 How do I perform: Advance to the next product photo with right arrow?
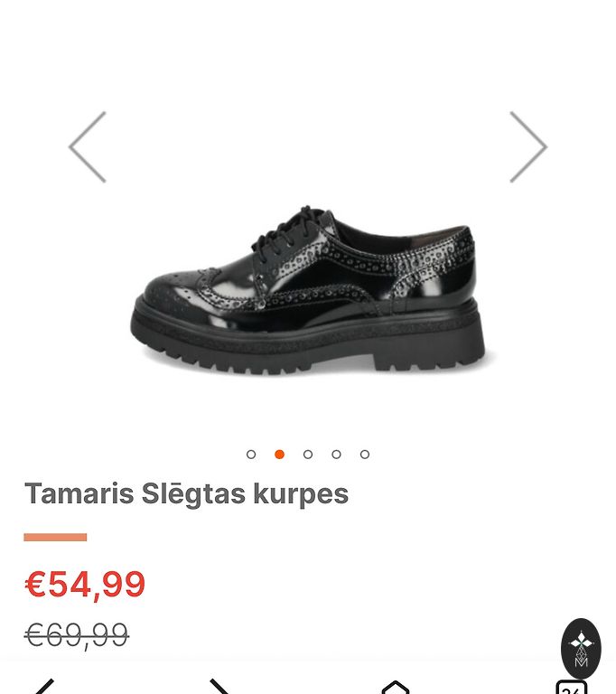coord(528,147)
